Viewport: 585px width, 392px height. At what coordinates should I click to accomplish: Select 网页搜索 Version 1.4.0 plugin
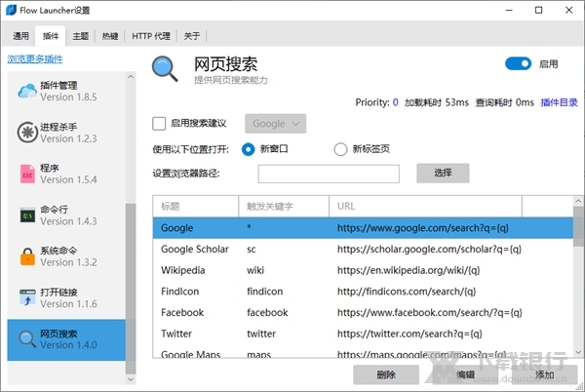tap(66, 339)
